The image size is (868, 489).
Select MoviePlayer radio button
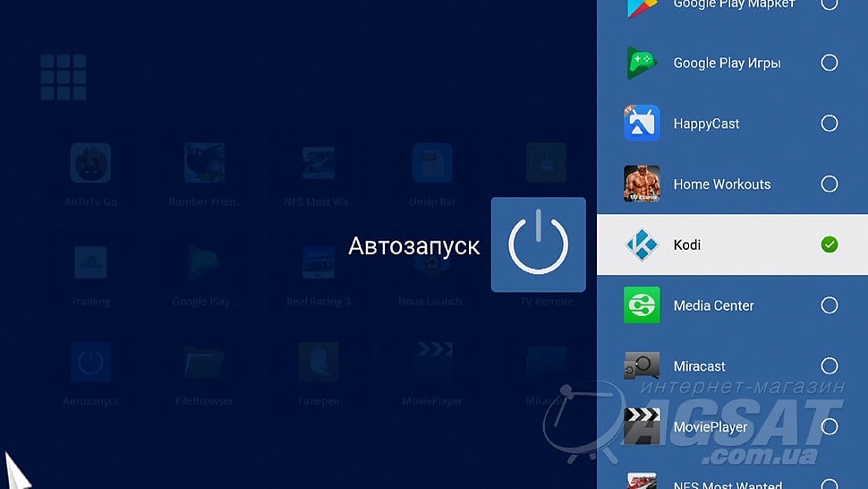point(830,426)
